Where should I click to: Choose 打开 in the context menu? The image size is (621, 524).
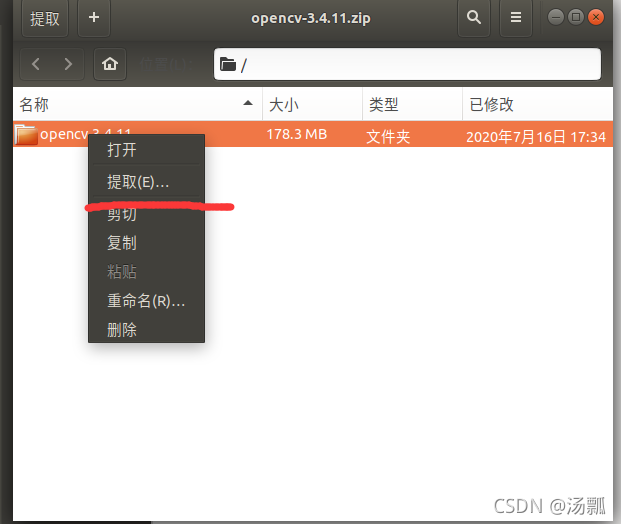click(x=146, y=150)
